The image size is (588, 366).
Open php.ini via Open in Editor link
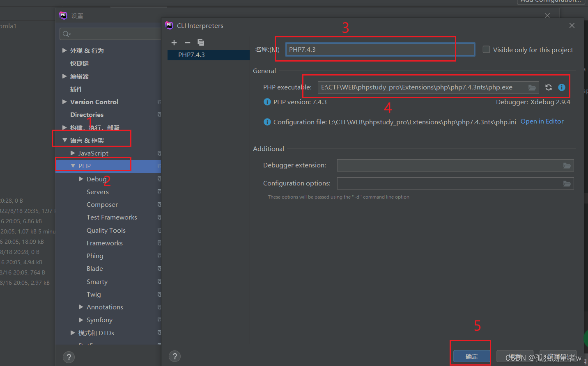pyautogui.click(x=542, y=121)
